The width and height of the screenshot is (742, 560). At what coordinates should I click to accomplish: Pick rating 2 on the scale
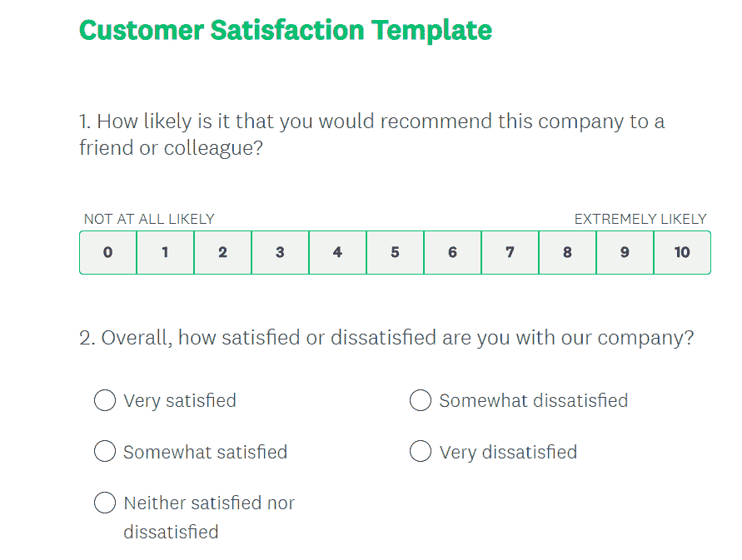tap(222, 252)
